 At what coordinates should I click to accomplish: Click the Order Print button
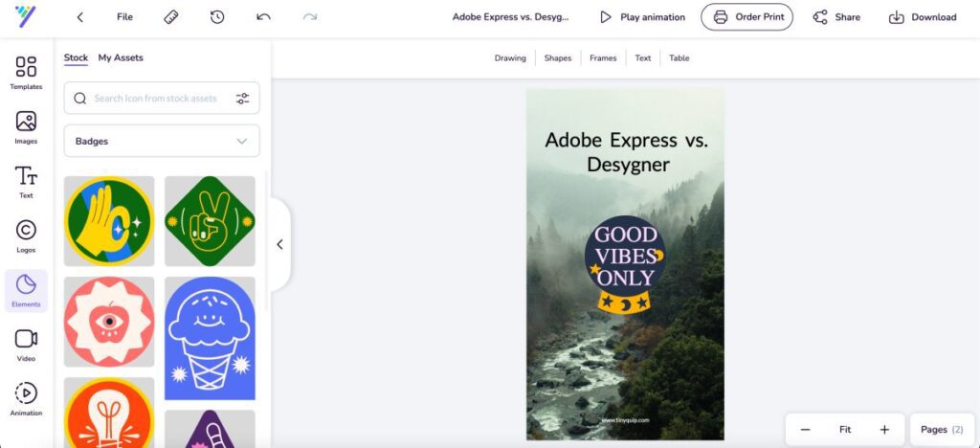(x=746, y=17)
